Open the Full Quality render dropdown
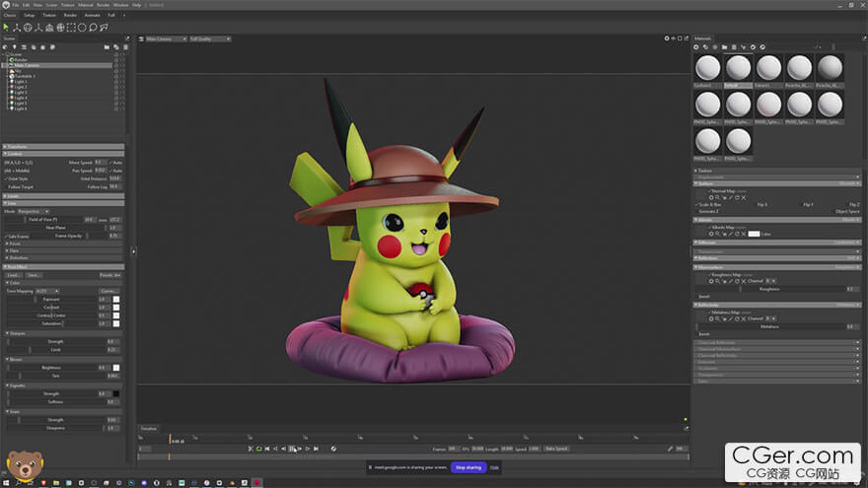This screenshot has width=868, height=488. (210, 39)
